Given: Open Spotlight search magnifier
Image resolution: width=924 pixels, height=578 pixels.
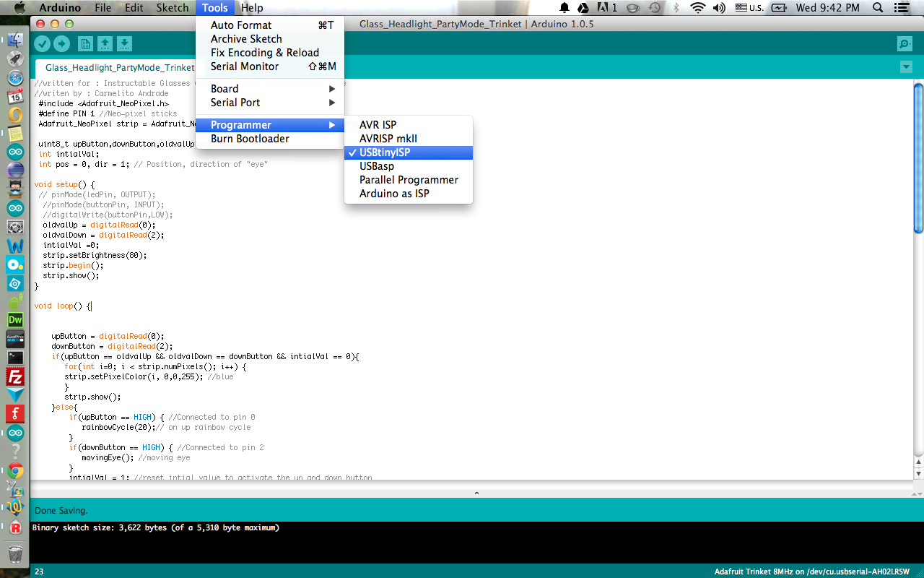Looking at the screenshot, I should pyautogui.click(x=878, y=8).
